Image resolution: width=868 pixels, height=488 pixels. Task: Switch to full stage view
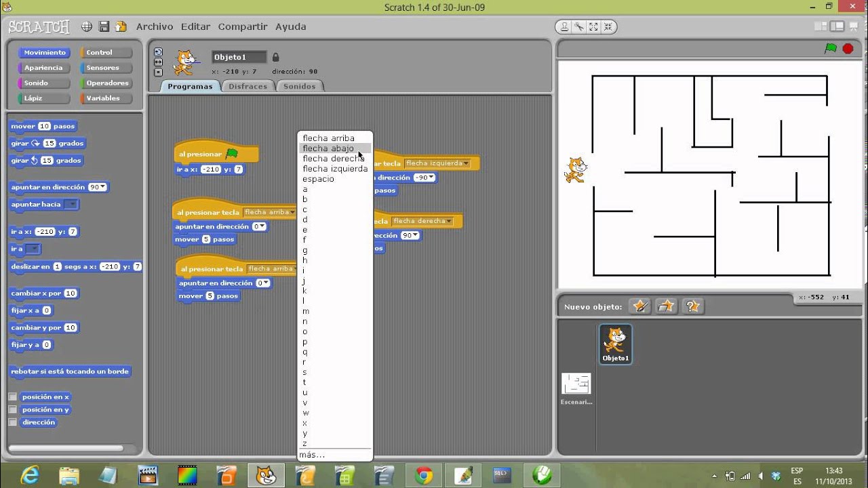click(x=839, y=26)
